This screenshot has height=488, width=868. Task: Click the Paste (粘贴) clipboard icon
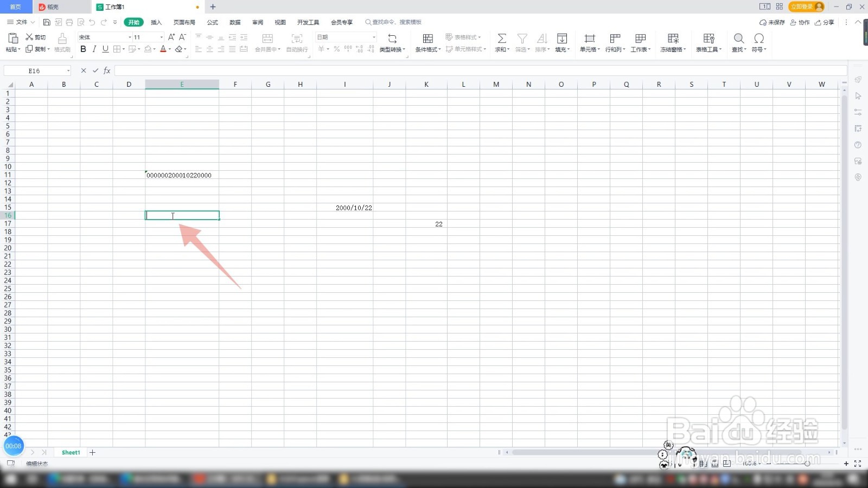[13, 38]
